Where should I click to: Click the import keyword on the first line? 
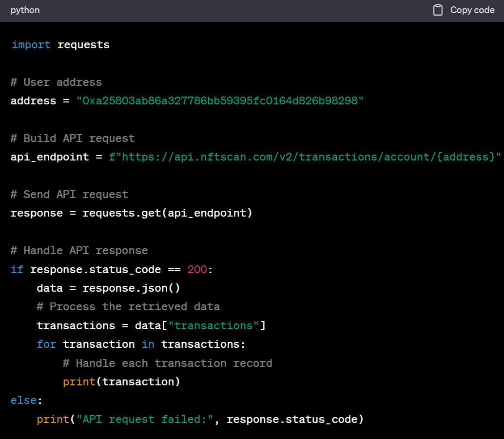31,45
